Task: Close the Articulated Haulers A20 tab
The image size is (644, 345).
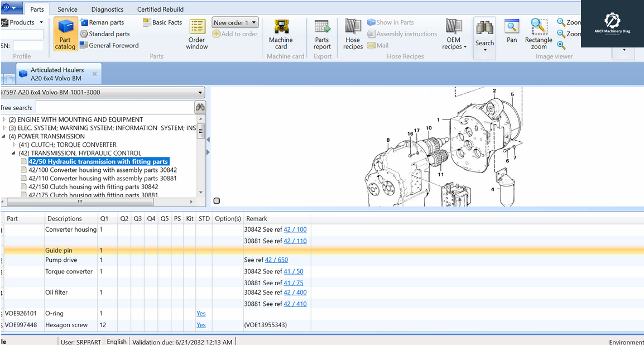Action: pos(94,74)
